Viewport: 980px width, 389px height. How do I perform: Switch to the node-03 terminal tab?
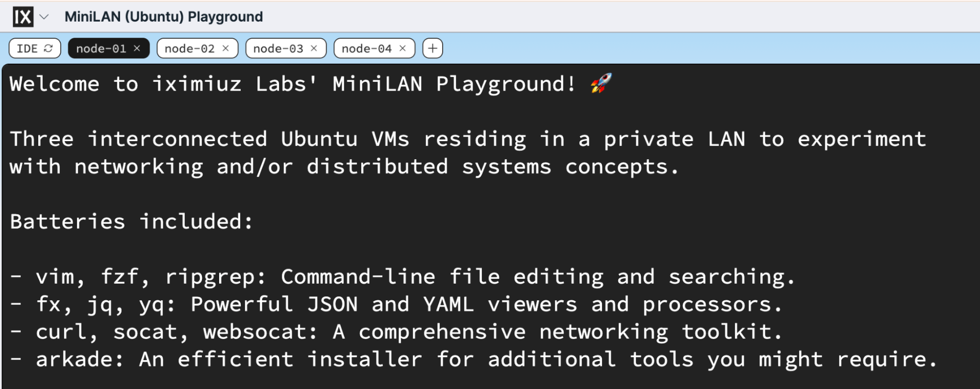(x=286, y=49)
